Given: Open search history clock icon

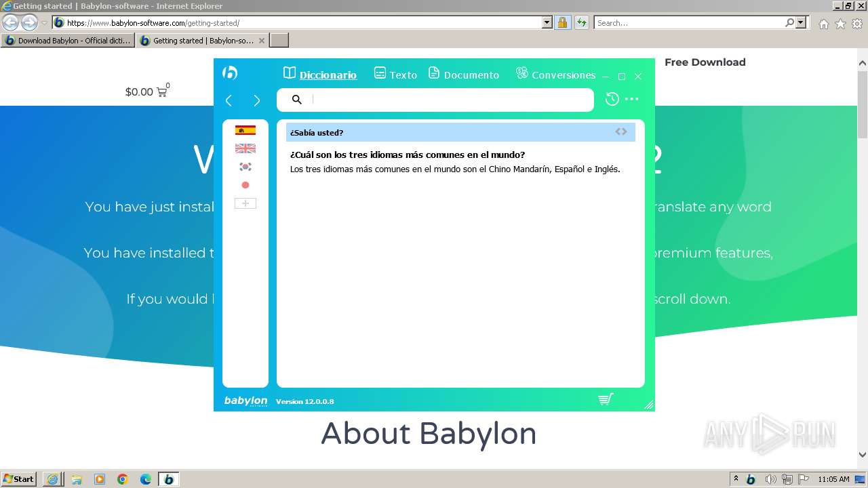Looking at the screenshot, I should (612, 99).
